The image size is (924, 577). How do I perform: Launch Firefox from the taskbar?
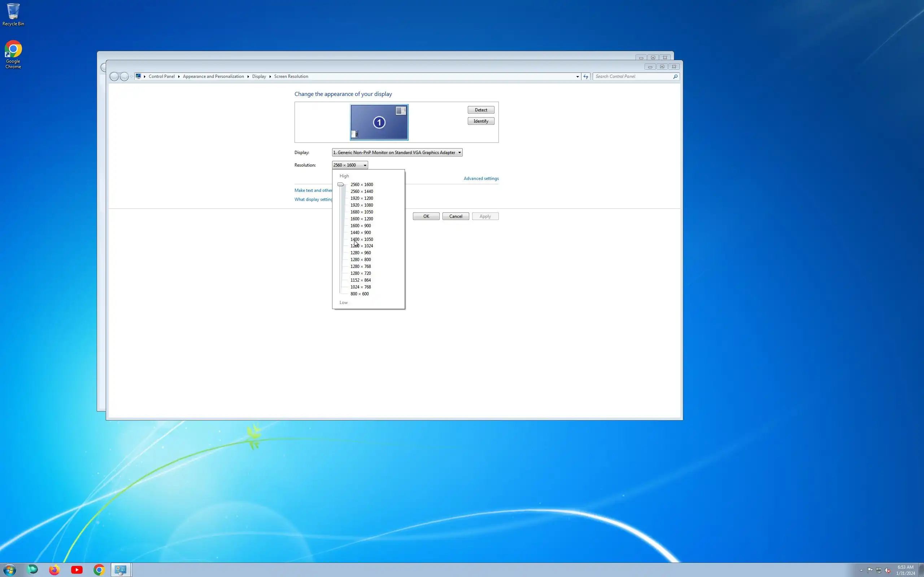tap(54, 570)
